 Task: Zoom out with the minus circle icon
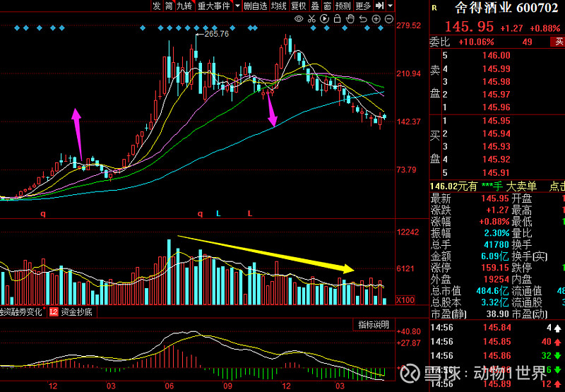point(389,19)
